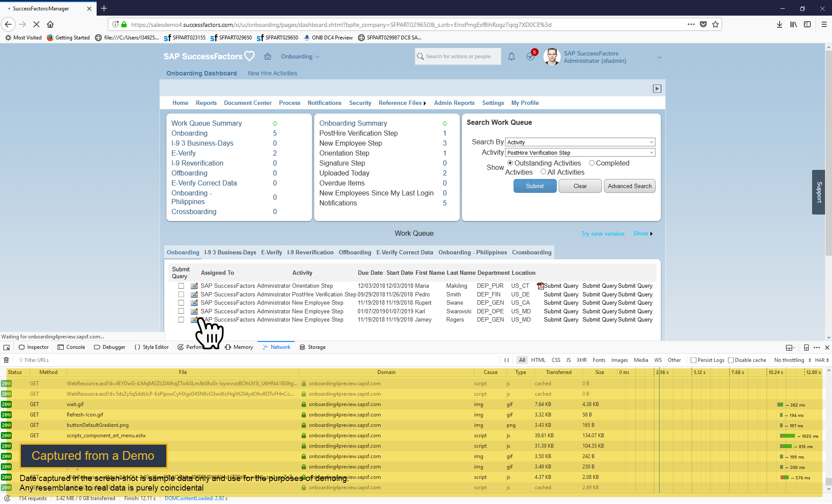The width and height of the screenshot is (832, 504).
Task: Pick an element with devtools picker
Action: pos(6,348)
